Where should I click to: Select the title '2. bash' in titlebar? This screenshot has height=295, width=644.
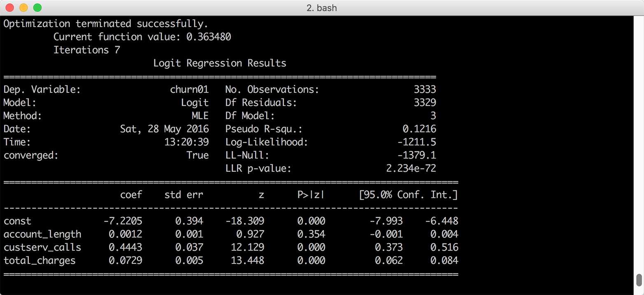322,7
